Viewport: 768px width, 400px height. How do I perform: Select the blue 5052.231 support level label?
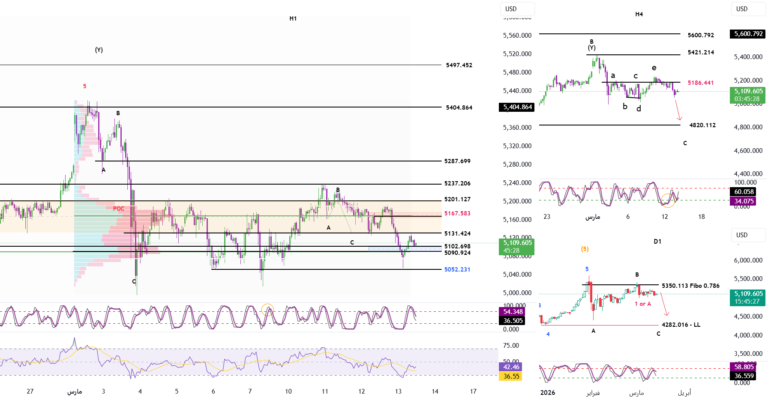(x=457, y=269)
